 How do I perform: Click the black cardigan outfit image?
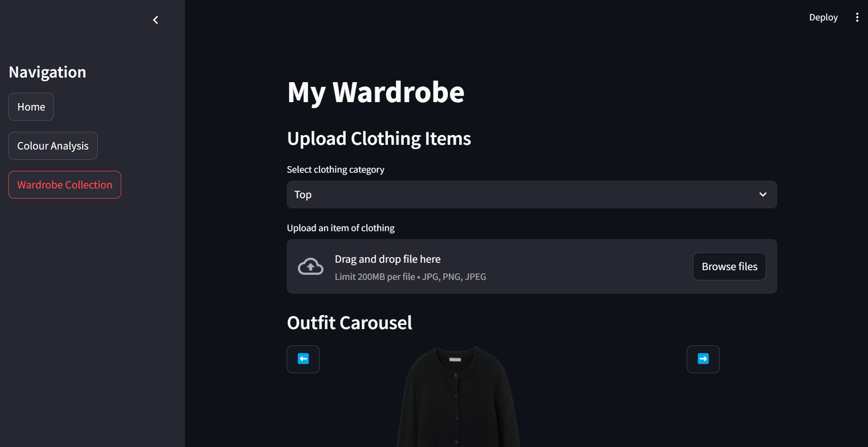coord(458,396)
